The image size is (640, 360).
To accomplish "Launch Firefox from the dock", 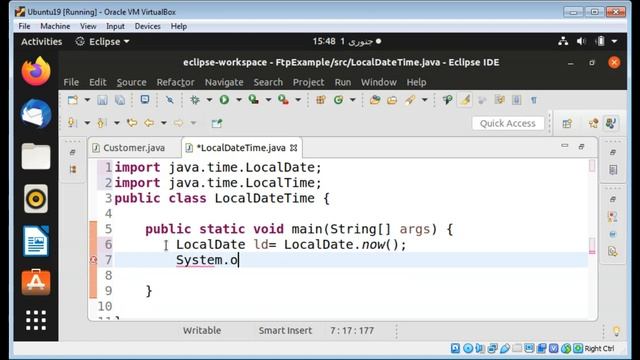I will (x=36, y=71).
